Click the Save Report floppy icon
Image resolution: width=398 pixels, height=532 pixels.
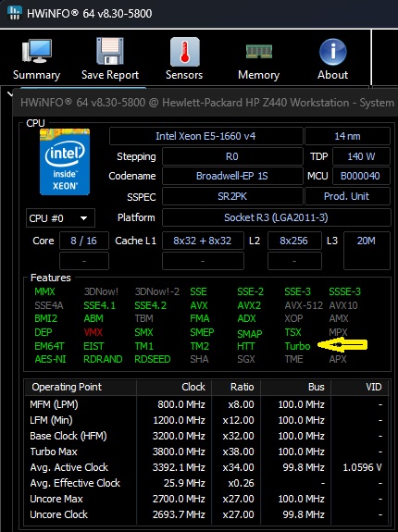(x=110, y=51)
